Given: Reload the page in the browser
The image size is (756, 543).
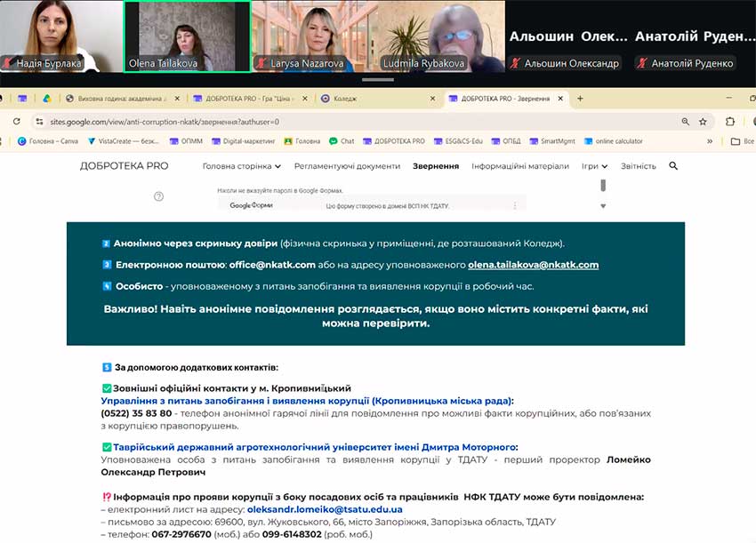Looking at the screenshot, I should [x=17, y=122].
